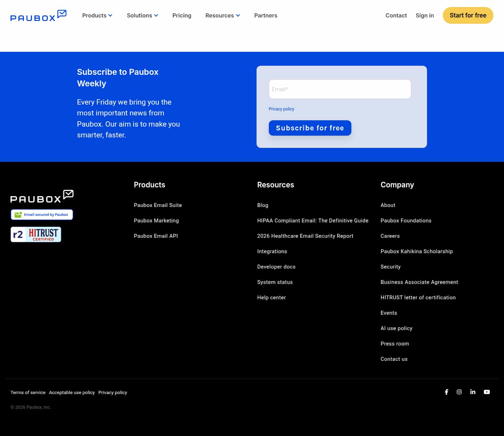The width and height of the screenshot is (504, 436).
Task: Open 2026 Healthcare Email Security Report
Action: click(305, 236)
